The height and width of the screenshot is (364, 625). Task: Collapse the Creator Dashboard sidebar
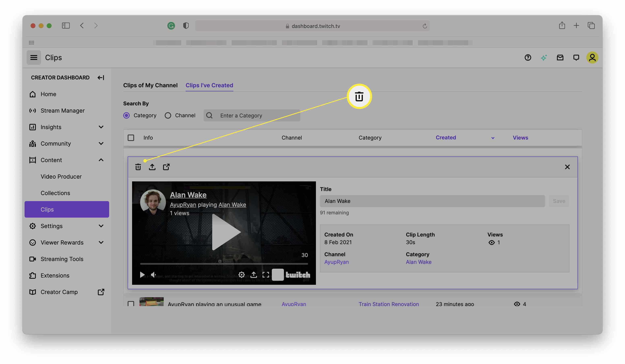tap(101, 78)
